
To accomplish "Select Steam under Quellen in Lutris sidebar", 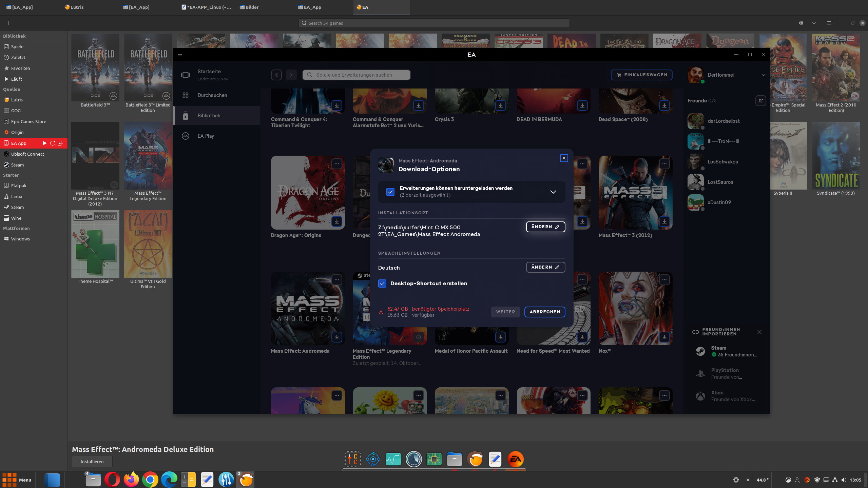I will point(17,165).
